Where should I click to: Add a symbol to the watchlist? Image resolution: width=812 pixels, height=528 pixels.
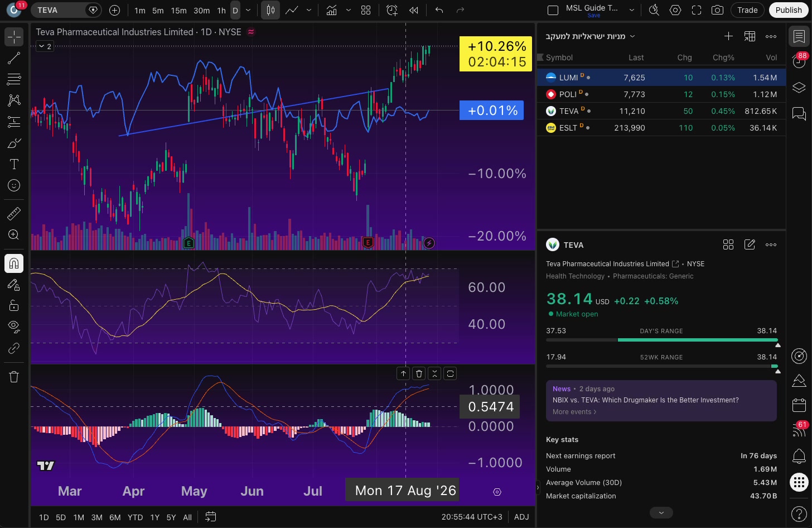(728, 36)
